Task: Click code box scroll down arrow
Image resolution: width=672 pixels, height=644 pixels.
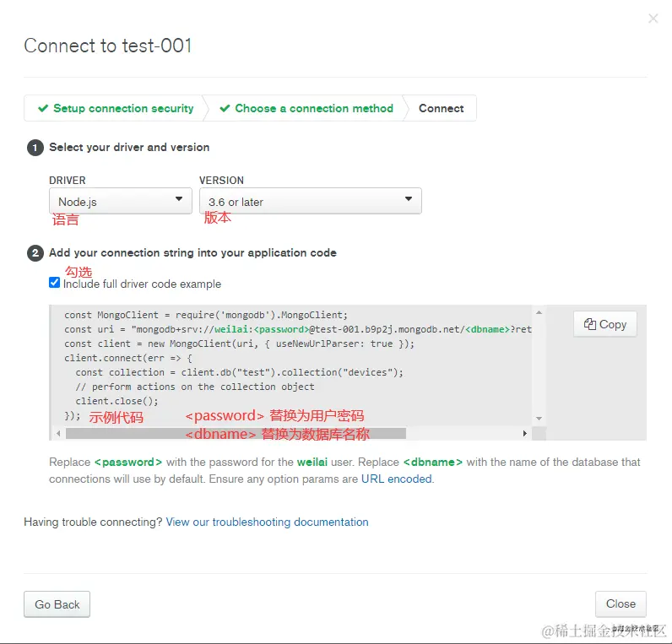Action: pos(539,418)
